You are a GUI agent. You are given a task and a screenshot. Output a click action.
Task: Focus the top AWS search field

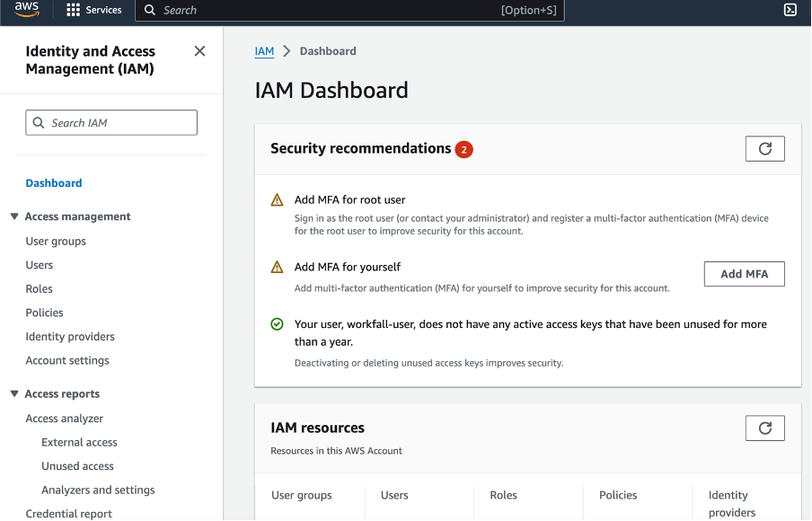point(349,11)
